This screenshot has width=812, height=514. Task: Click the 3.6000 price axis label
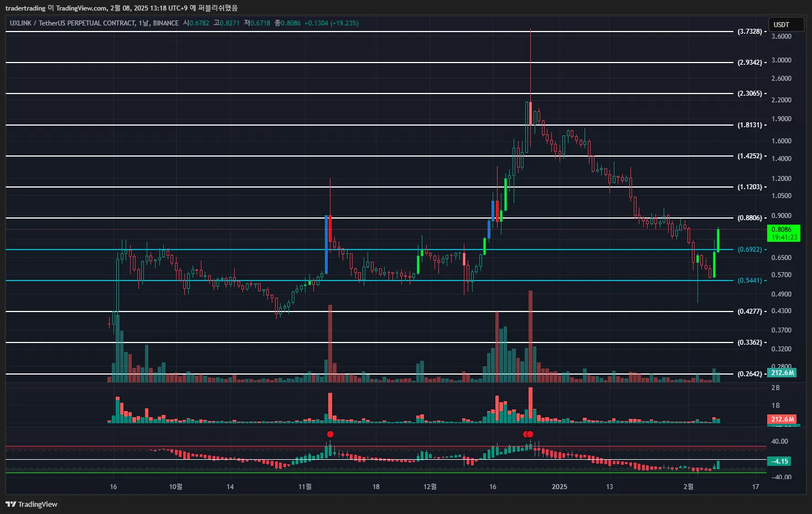781,37
